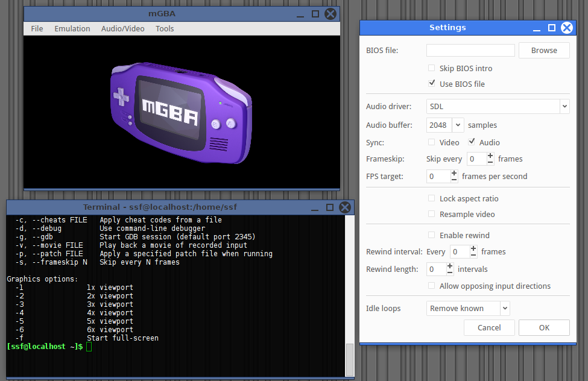The height and width of the screenshot is (381, 588).
Task: Minimize the Terminal window
Action: coord(315,209)
